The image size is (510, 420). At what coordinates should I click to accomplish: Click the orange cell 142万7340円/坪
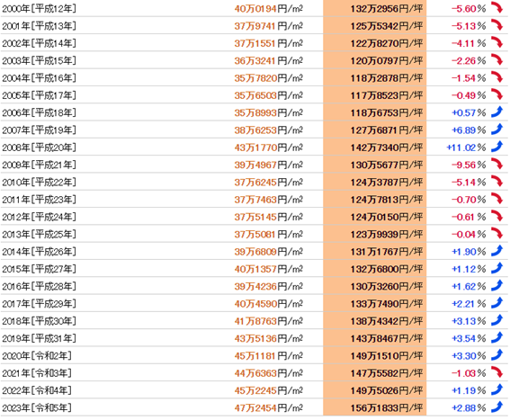coord(375,147)
